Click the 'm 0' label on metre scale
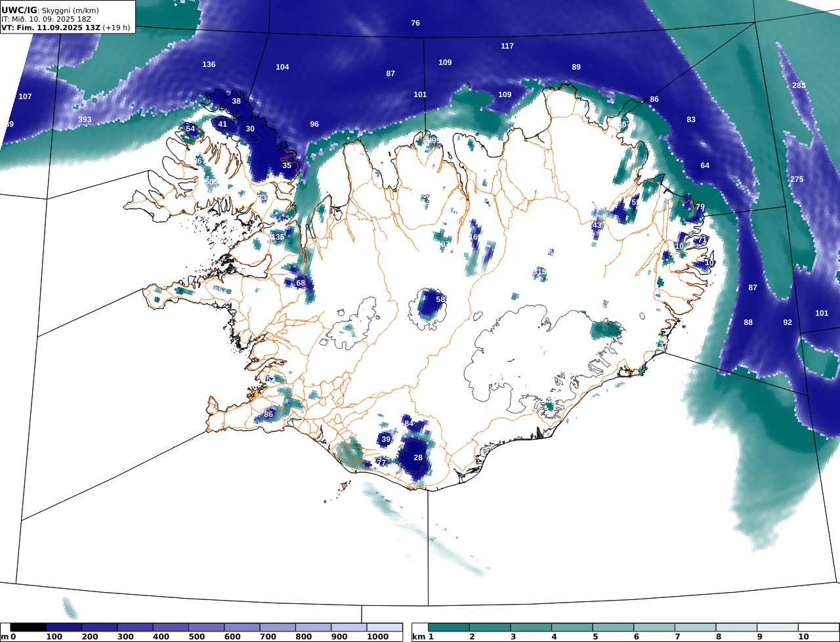840x642 pixels. click(x=8, y=637)
